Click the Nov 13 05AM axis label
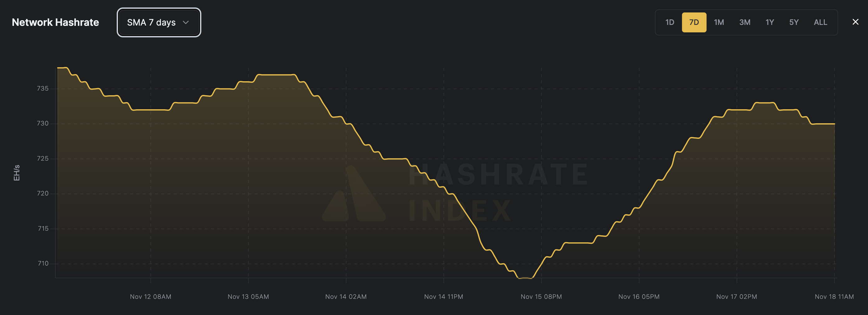Image resolution: width=868 pixels, height=315 pixels. (x=248, y=296)
